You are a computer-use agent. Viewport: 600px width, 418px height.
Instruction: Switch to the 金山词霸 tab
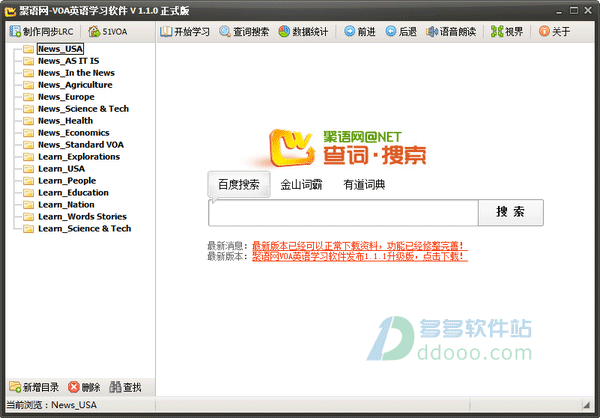click(302, 185)
